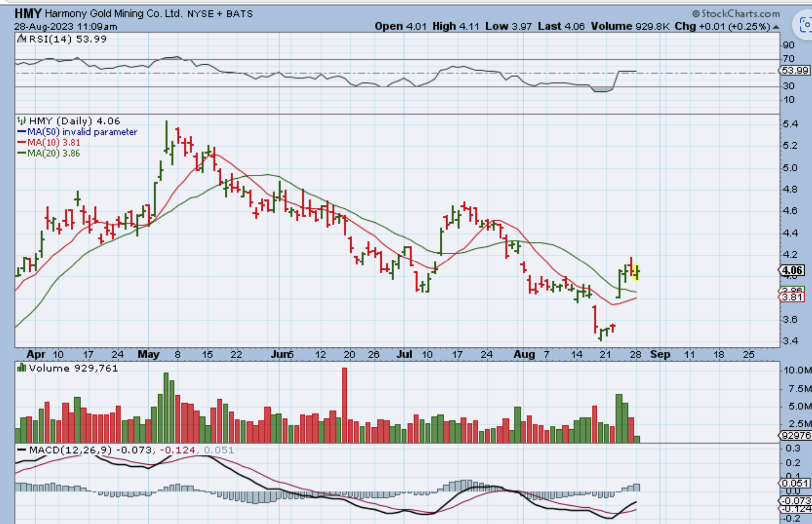The height and width of the screenshot is (524, 812).
Task: Click the copyright symbol before StockCharts.com
Action: pyautogui.click(x=696, y=14)
